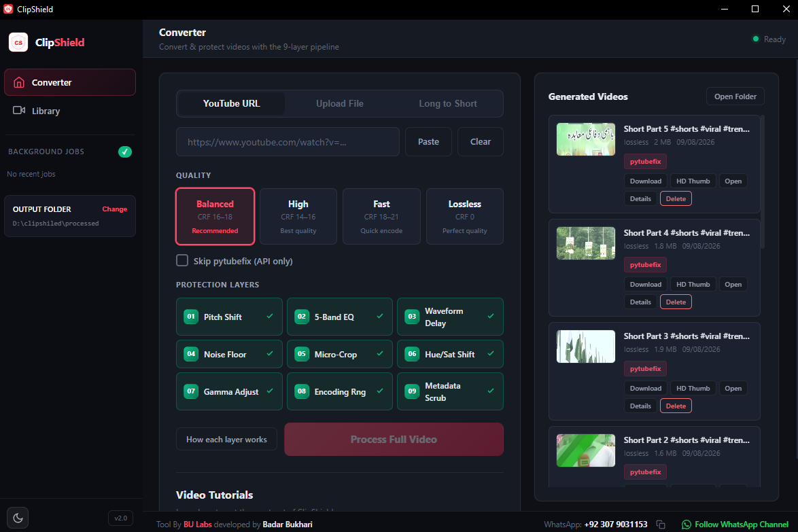Click pytubefix tag on Short Part 4
The width and height of the screenshot is (798, 532).
pyautogui.click(x=645, y=265)
